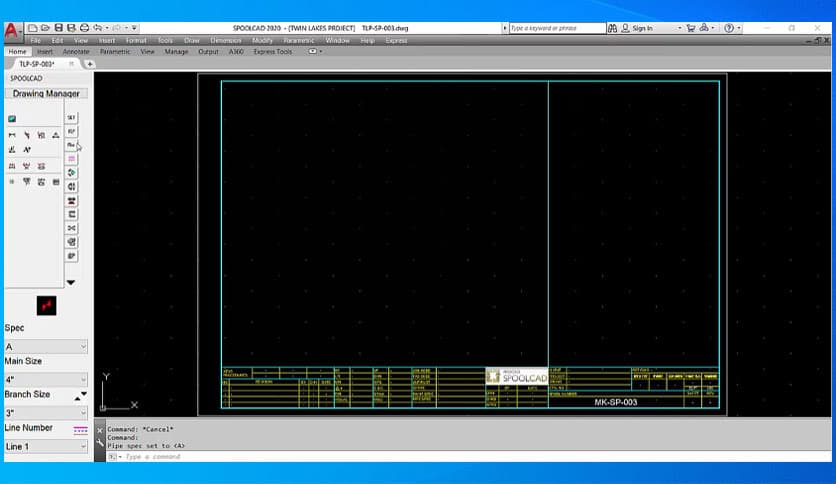
Task: Open the Spec dropdown showing A
Action: (x=46, y=346)
